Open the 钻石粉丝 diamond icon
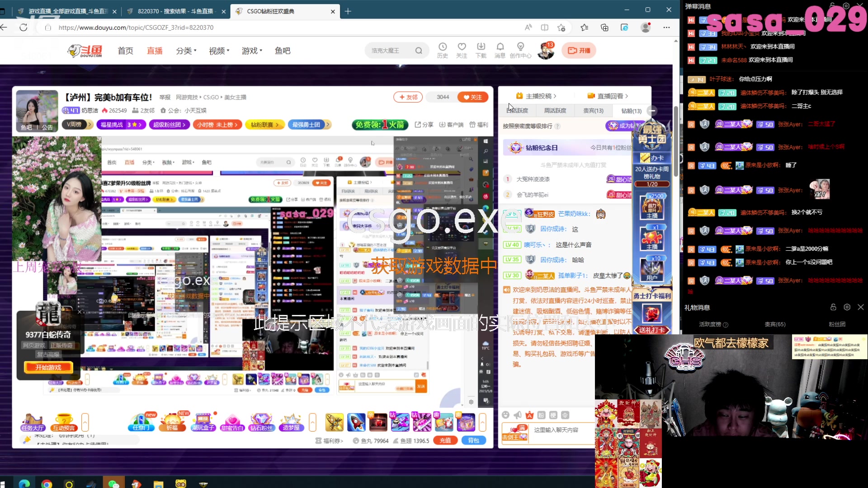The height and width of the screenshot is (488, 868). (x=262, y=422)
